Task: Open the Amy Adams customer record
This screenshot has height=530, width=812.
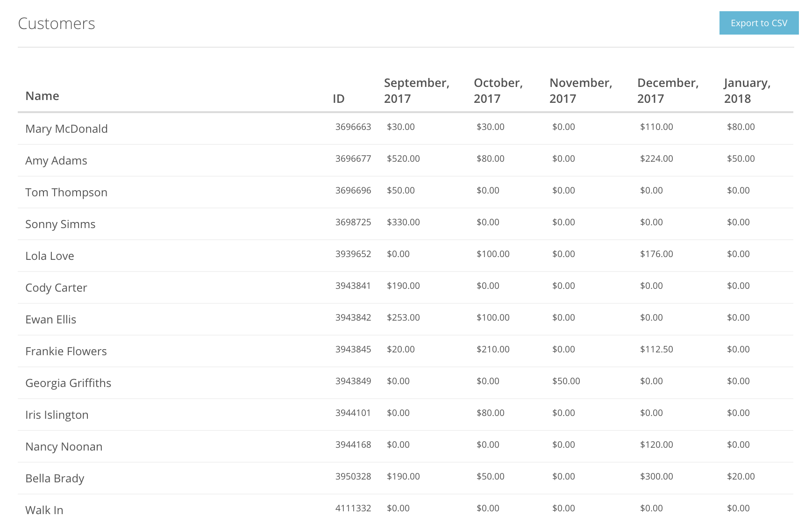Action: 56,160
